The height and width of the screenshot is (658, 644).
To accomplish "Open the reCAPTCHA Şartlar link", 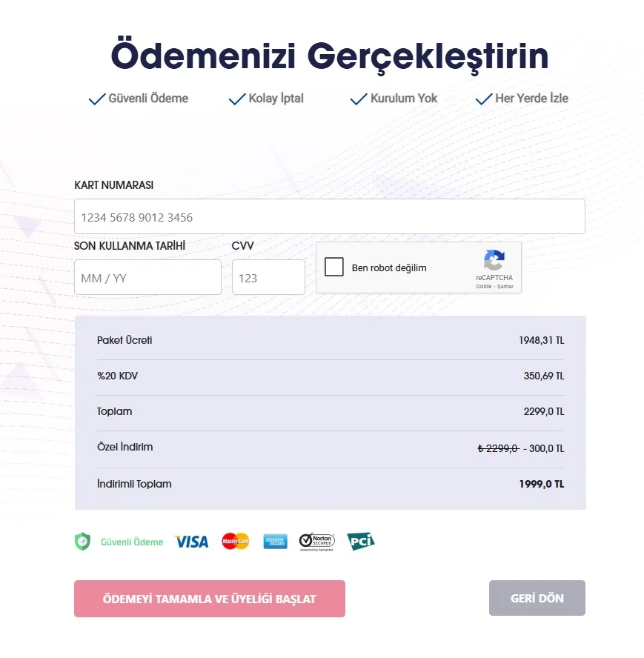I will pos(505,287).
